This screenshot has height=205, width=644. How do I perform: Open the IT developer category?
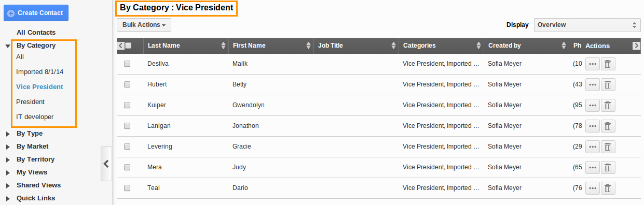(35, 116)
